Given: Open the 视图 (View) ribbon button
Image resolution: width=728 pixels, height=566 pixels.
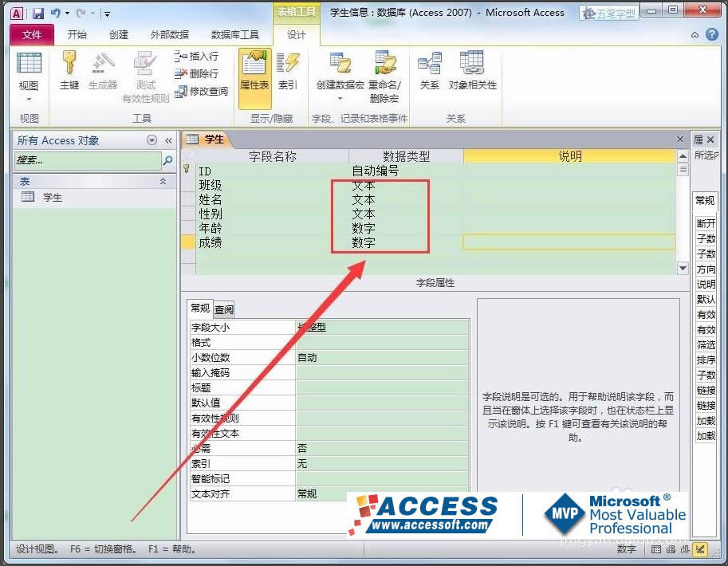Looking at the screenshot, I should 29,77.
